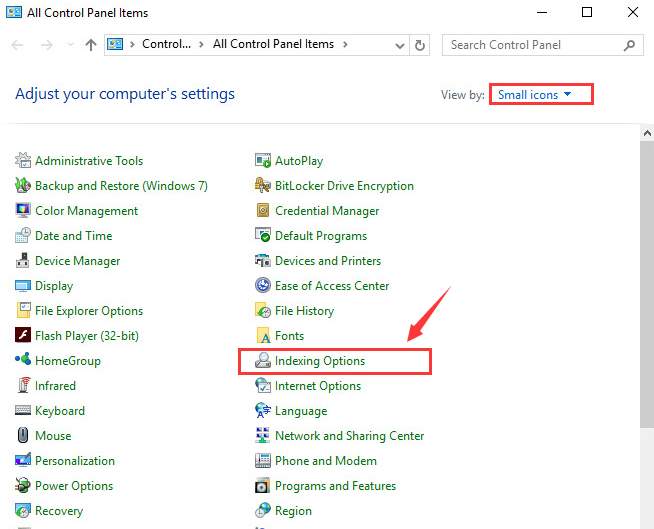Viewport: 654px width, 529px height.
Task: Open the Device Manager icon
Action: pos(23,261)
